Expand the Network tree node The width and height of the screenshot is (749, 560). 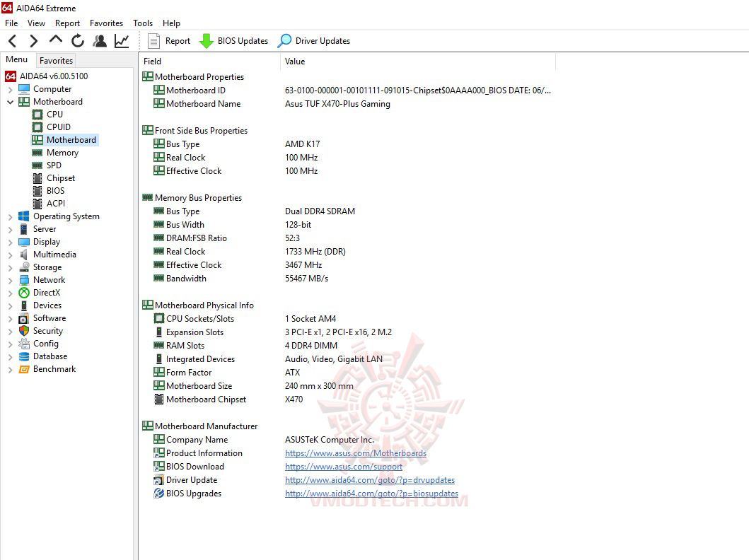coord(10,280)
